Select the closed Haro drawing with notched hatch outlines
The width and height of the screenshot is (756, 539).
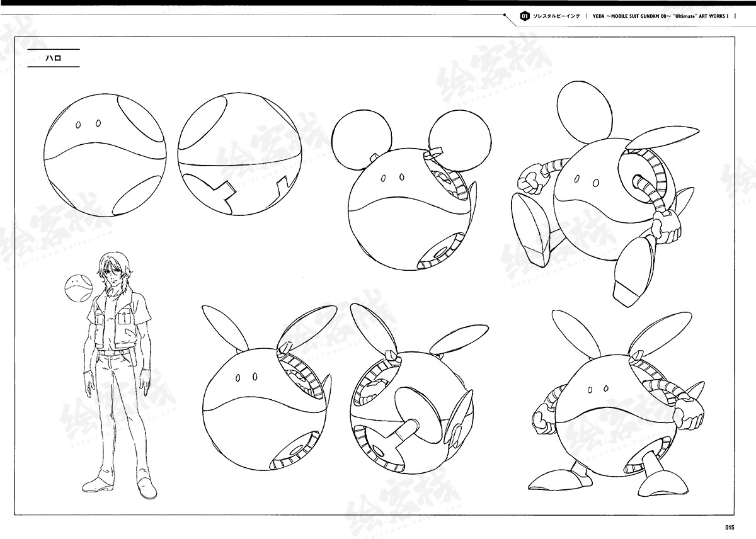[239, 154]
